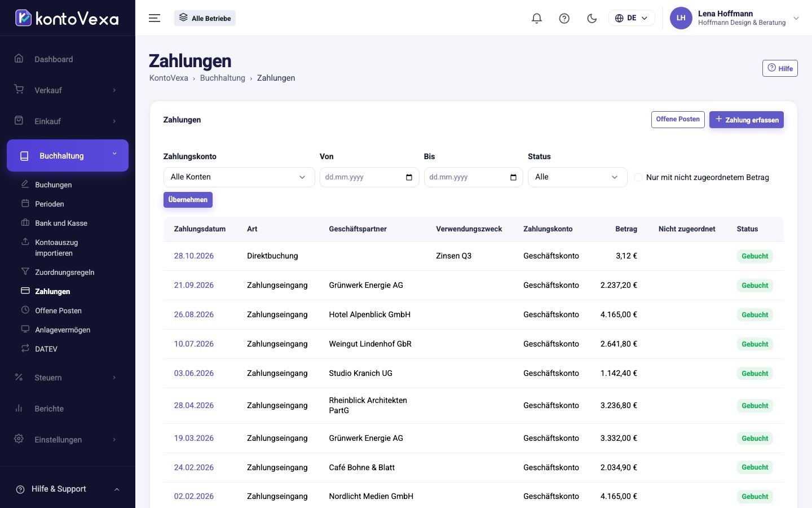Open the DE language selector
Screen dimensions: 812x508
point(632,18)
